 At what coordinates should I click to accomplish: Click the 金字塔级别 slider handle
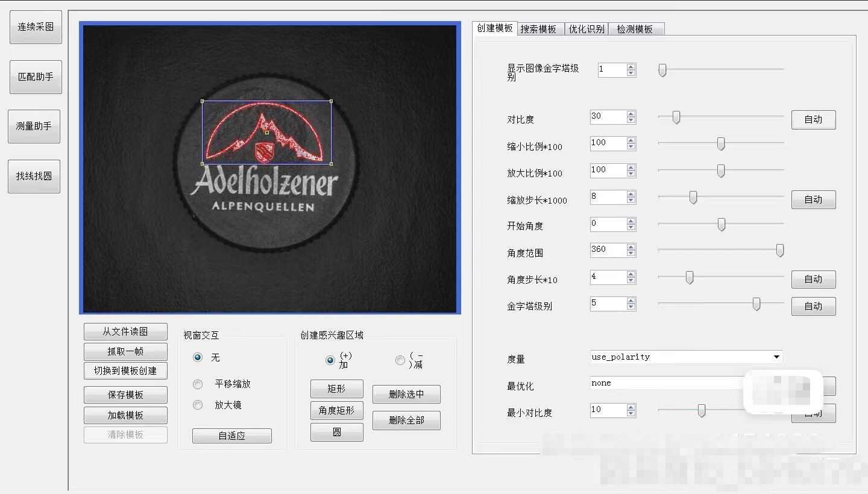(x=756, y=304)
